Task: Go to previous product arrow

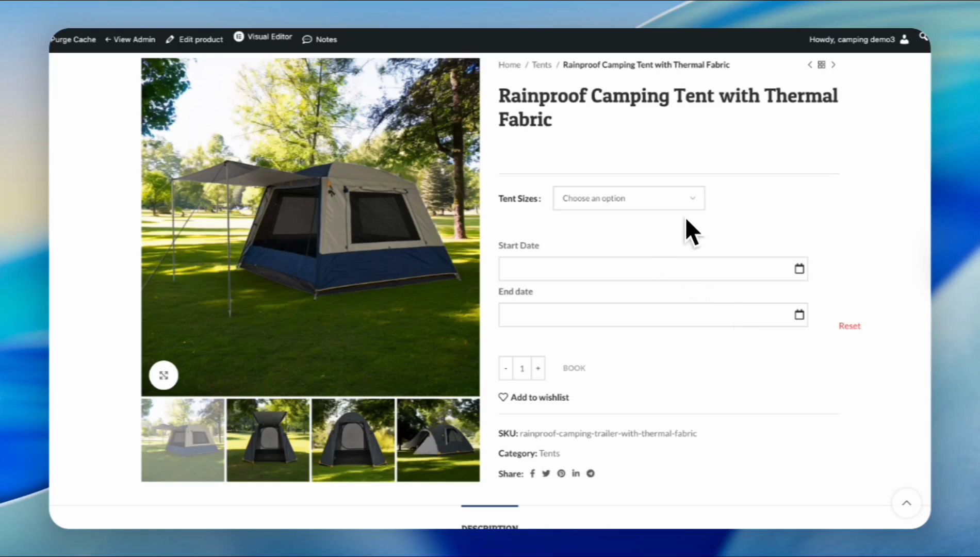Action: tap(810, 64)
